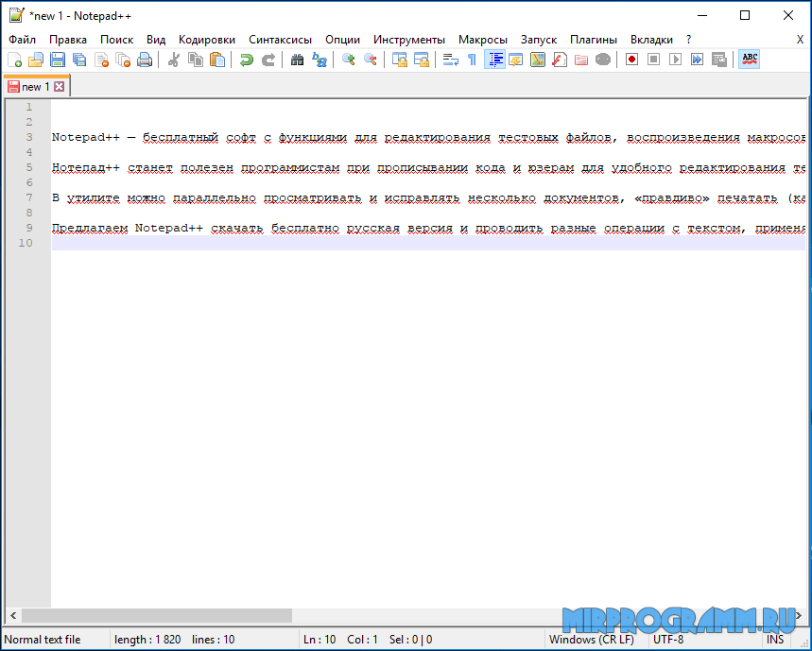Toggle file monitoring eye icon
This screenshot has width=812, height=651.
(603, 60)
